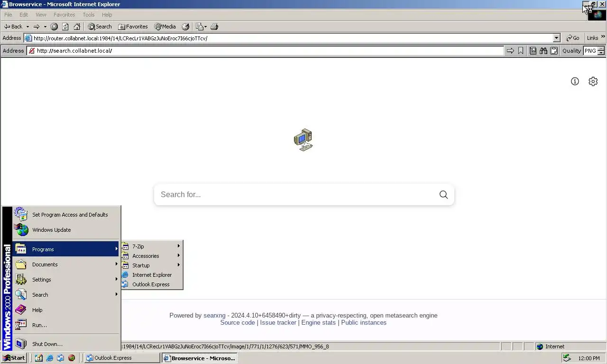Stop page loading with the Stop icon
Image resolution: width=607 pixels, height=364 pixels.
[54, 27]
